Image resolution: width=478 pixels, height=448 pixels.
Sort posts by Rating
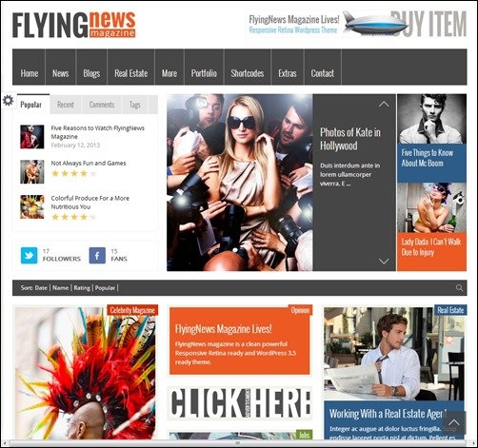(82, 288)
